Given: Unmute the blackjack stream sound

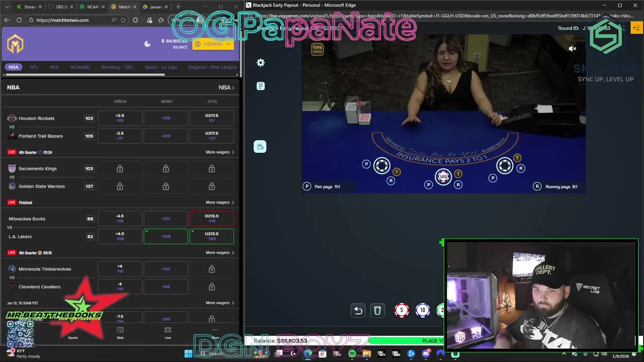Looking at the screenshot, I should 573,49.
